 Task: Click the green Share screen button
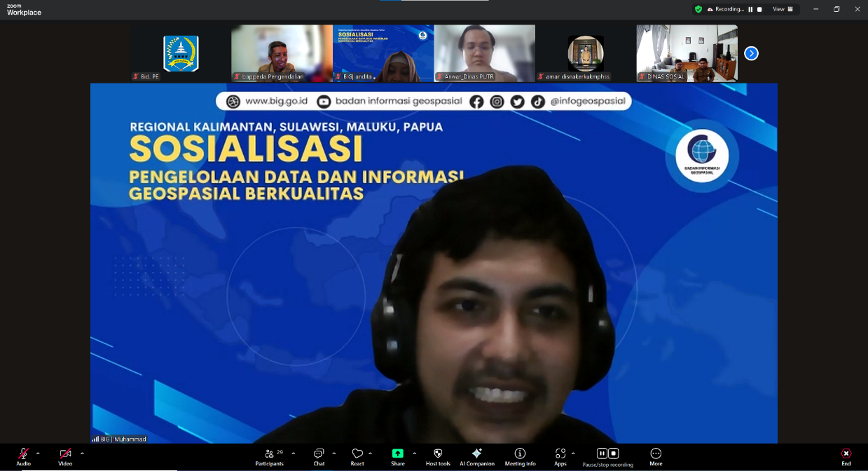[x=398, y=453]
